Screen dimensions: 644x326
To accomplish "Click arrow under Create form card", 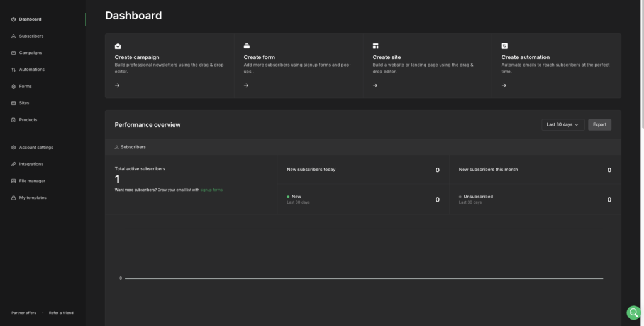I will click(x=246, y=85).
